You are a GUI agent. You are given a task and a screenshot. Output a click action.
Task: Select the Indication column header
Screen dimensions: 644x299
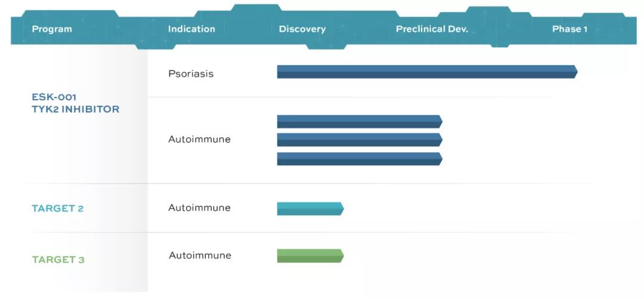point(191,29)
